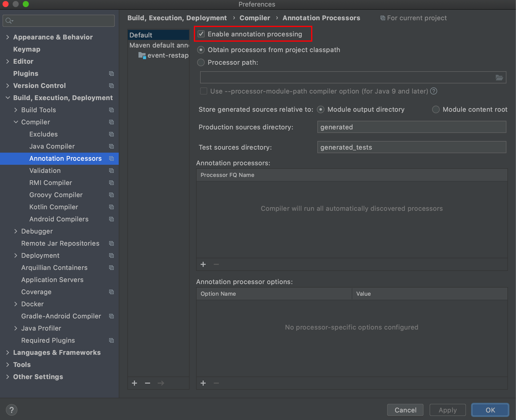Click the Production sources directory field
Viewport: 516px width, 420px height.
tap(411, 127)
